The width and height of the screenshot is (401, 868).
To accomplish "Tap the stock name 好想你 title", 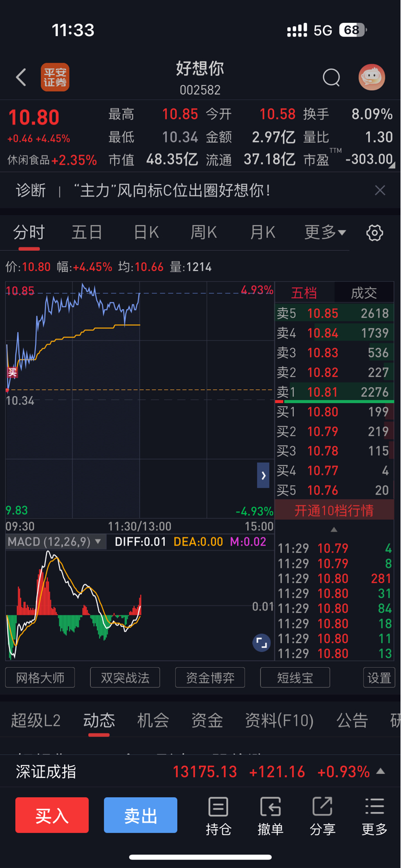I will tap(200, 68).
